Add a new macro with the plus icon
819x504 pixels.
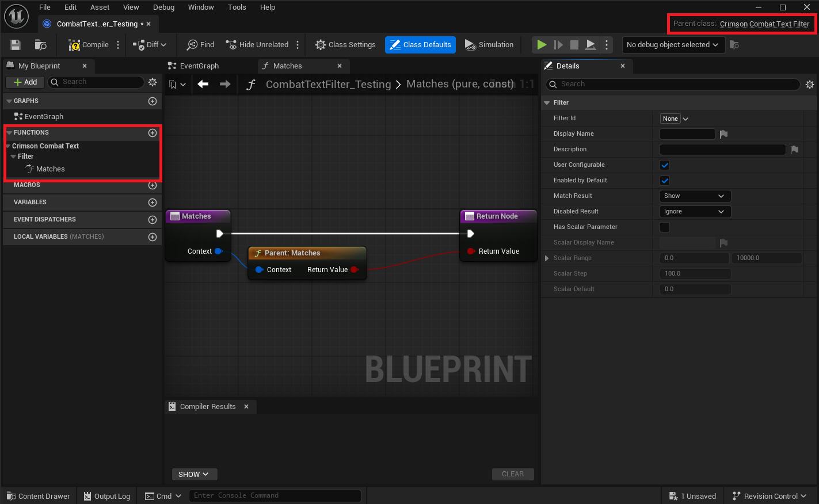tap(153, 185)
